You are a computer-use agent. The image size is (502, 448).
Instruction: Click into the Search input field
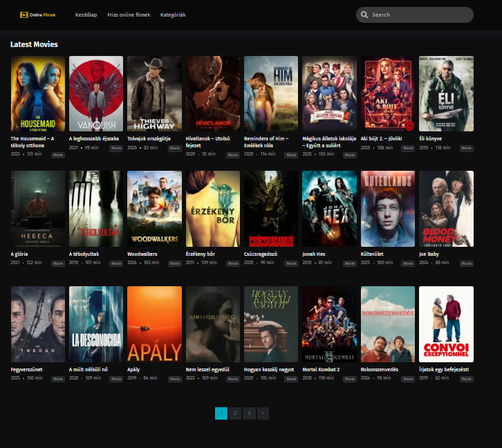tap(415, 15)
